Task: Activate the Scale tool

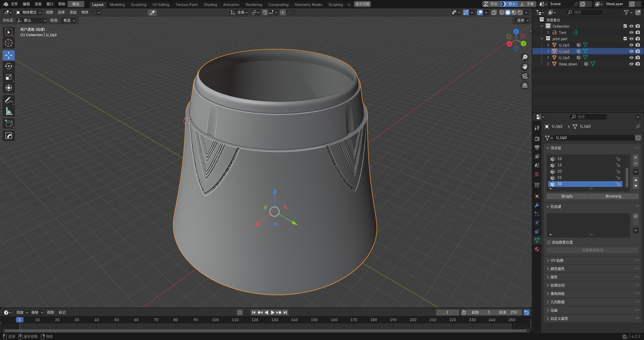Action: click(x=9, y=77)
